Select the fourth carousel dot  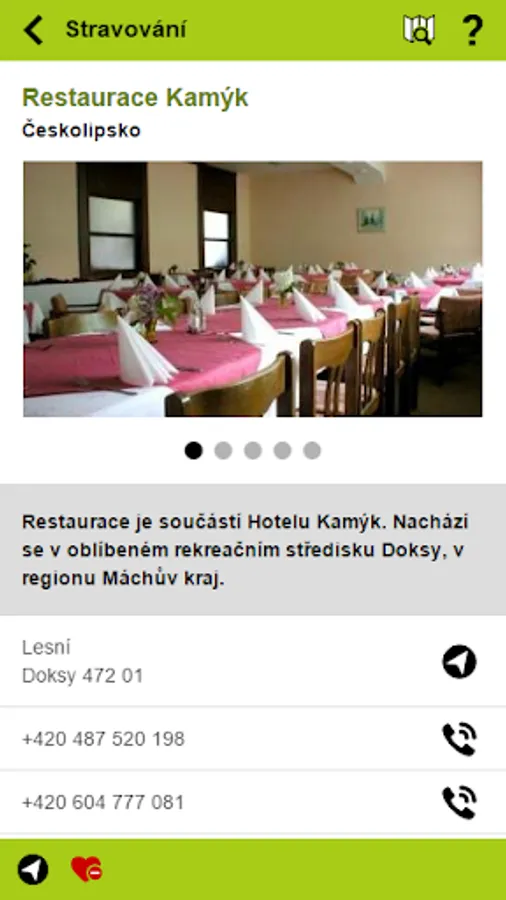tap(282, 451)
